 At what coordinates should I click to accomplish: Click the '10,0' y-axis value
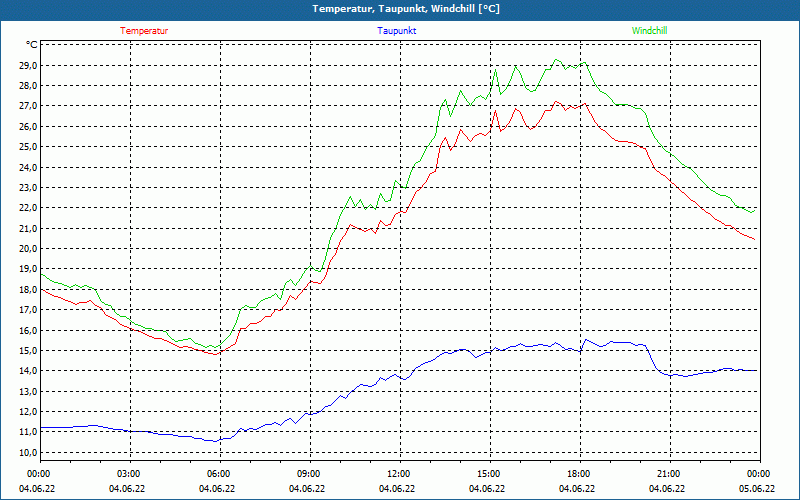(28, 453)
